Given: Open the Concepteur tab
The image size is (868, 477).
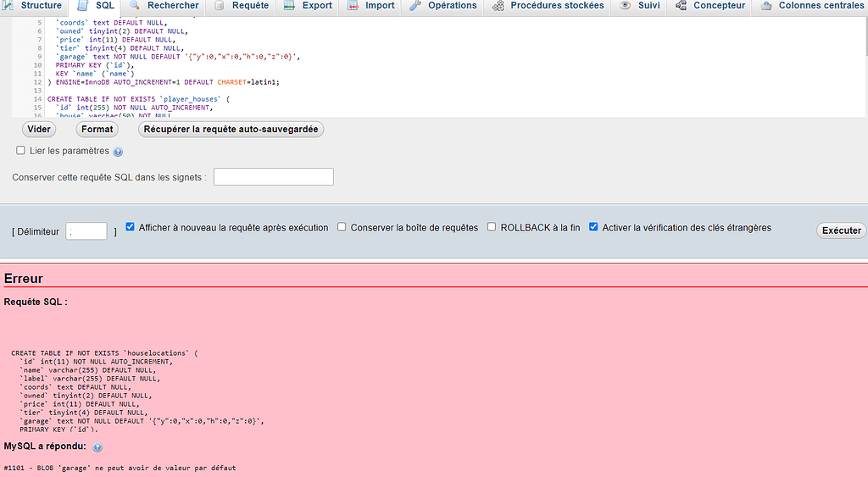Looking at the screenshot, I should click(710, 6).
